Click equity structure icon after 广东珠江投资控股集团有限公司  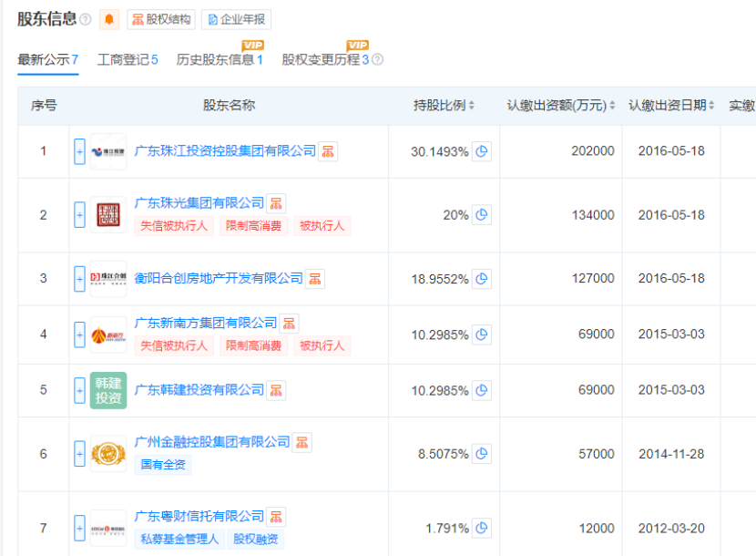pos(328,151)
